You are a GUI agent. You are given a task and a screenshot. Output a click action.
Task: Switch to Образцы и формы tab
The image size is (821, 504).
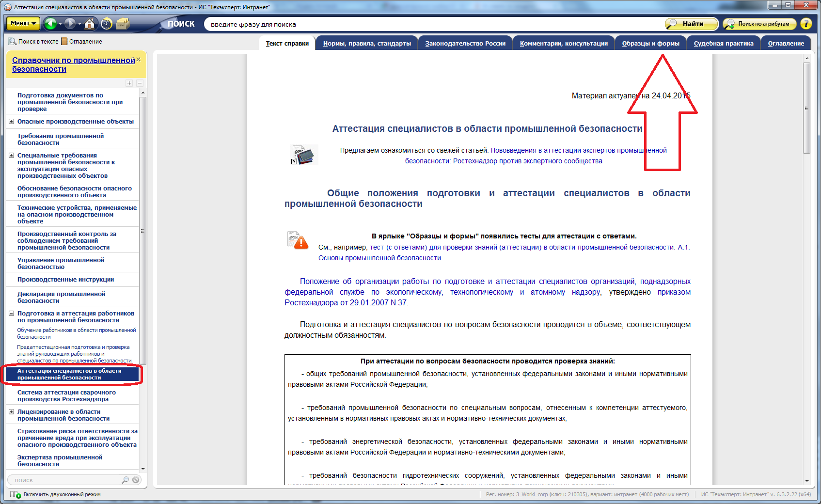coord(650,44)
